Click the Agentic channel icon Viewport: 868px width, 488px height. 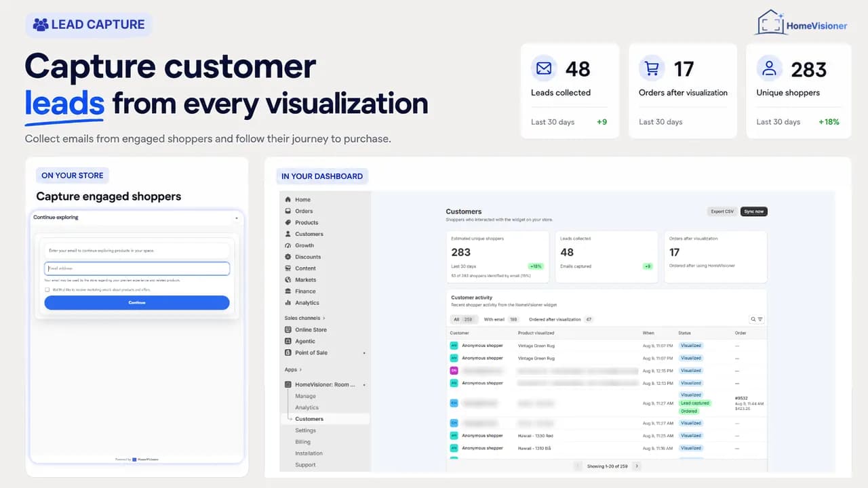[288, 342]
